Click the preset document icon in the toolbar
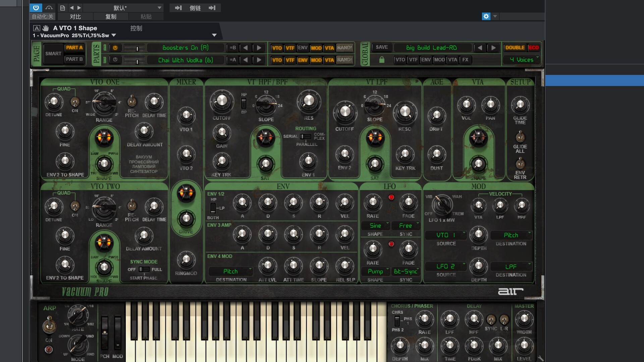Screen dimensions: 644x362 coord(62,8)
